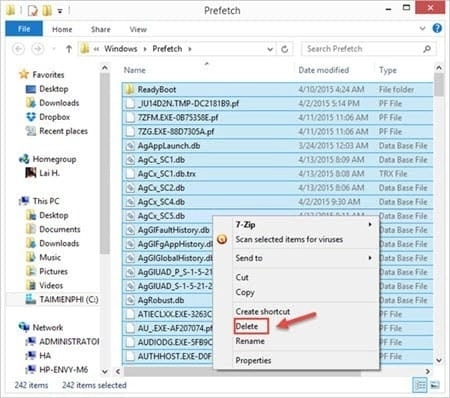Open the 7-Zip submenu
Image resolution: width=450 pixels, height=398 pixels.
click(296, 225)
